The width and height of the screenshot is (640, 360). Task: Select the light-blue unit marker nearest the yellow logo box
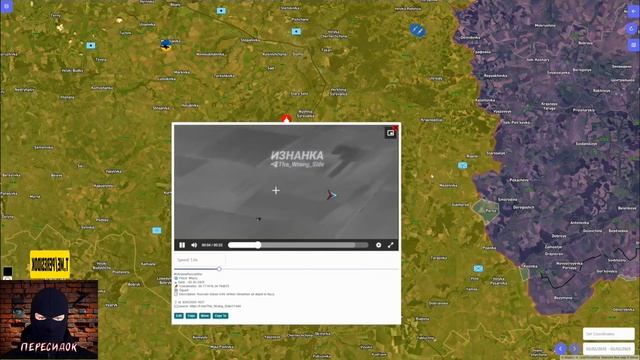coord(157,231)
